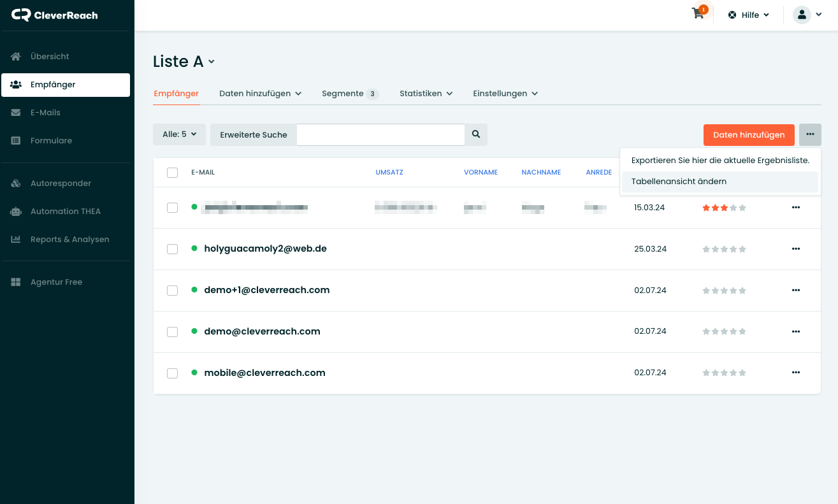Open the Alle: 5 filter dropdown
Screen dimensions: 838x504
pos(179,134)
